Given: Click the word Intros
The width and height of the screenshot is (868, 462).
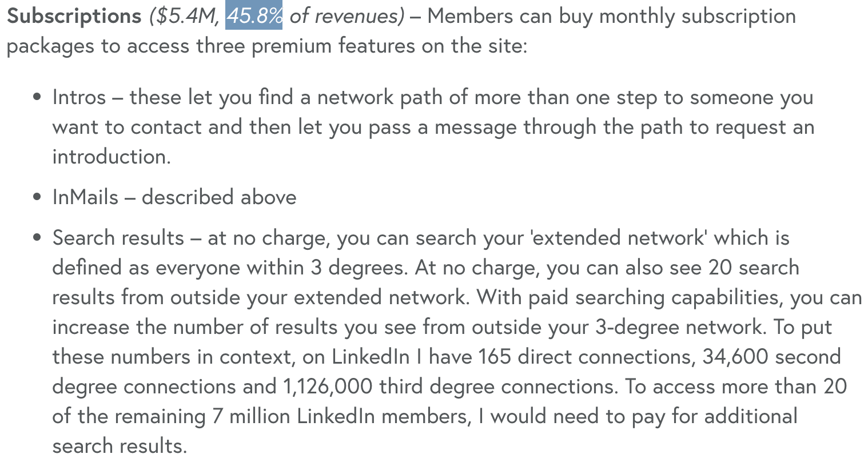Looking at the screenshot, I should [79, 97].
